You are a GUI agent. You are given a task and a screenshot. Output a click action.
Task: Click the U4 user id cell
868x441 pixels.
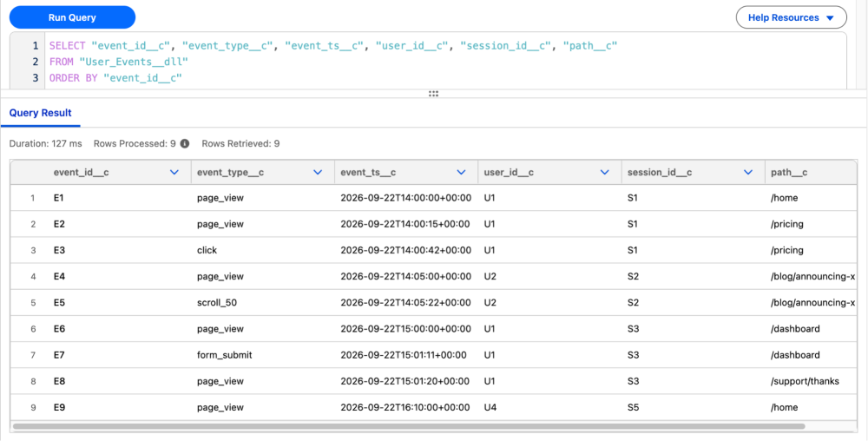coord(490,407)
